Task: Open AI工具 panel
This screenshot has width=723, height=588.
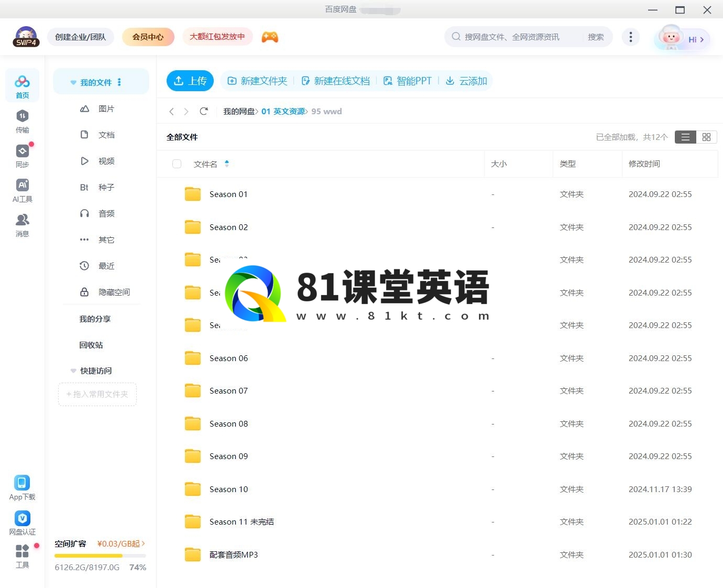Action: pyautogui.click(x=22, y=191)
